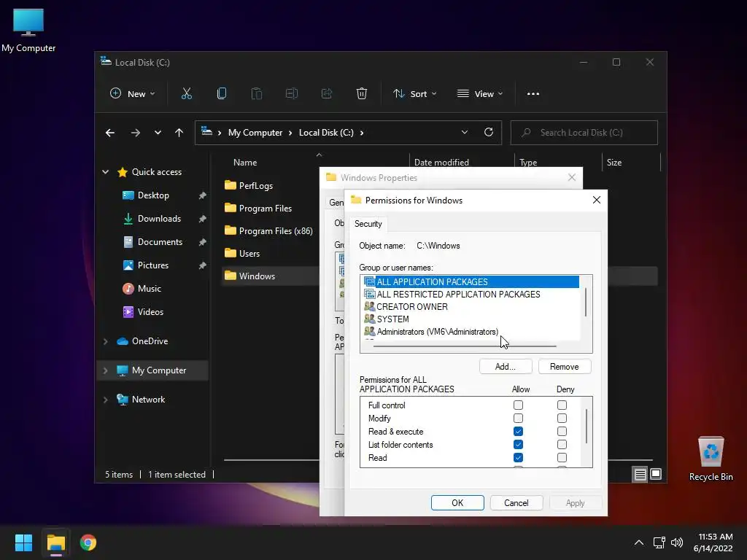Image resolution: width=747 pixels, height=560 pixels.
Task: Click the Remove button
Action: tap(565, 367)
